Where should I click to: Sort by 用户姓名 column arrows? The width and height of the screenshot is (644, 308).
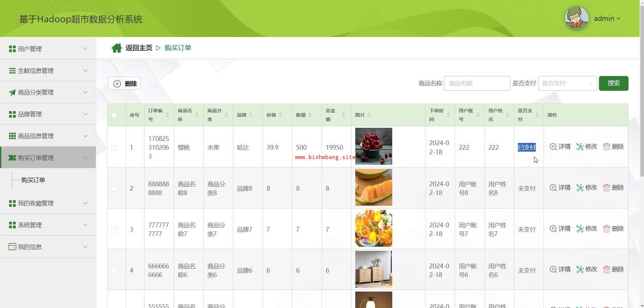click(x=508, y=115)
